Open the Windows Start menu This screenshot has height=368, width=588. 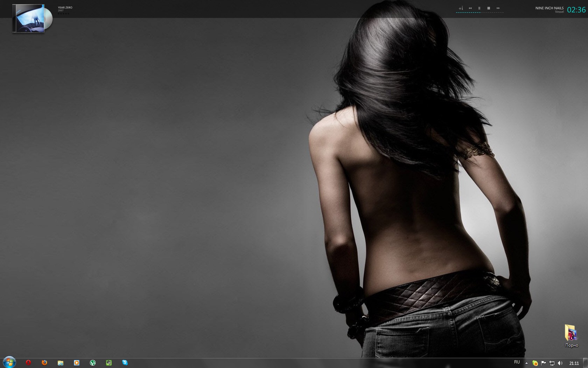pyautogui.click(x=9, y=362)
